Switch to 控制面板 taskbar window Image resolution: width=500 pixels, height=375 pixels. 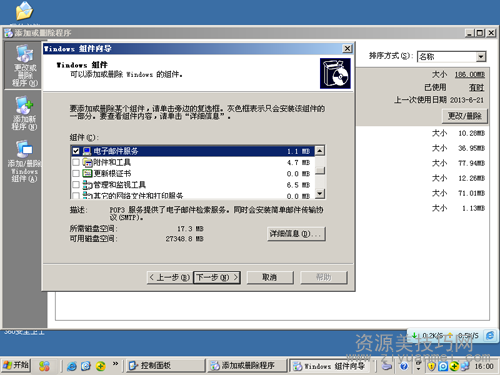(166, 366)
